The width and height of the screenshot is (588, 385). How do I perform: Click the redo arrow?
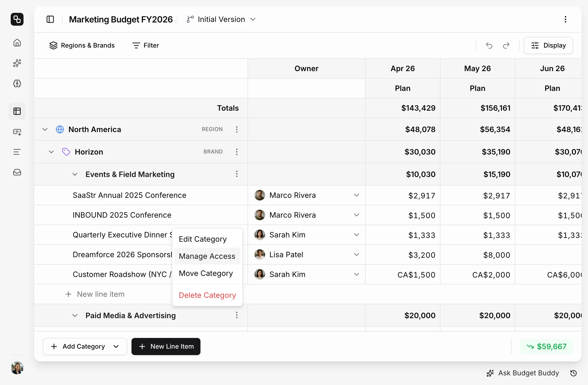point(506,45)
